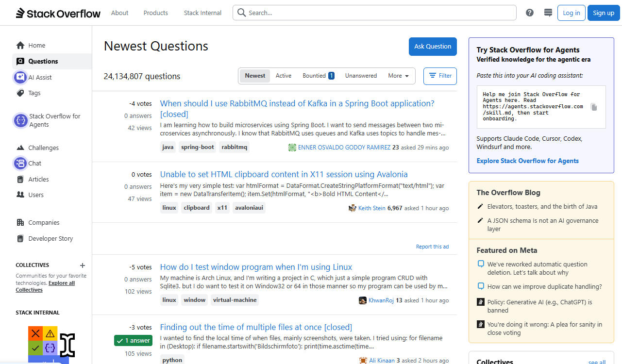The height and width of the screenshot is (364, 622).
Task: Click the virtual-machine tag
Action: (235, 300)
